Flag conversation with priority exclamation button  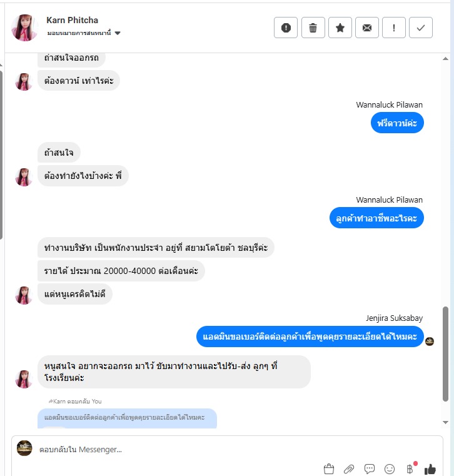click(x=393, y=28)
